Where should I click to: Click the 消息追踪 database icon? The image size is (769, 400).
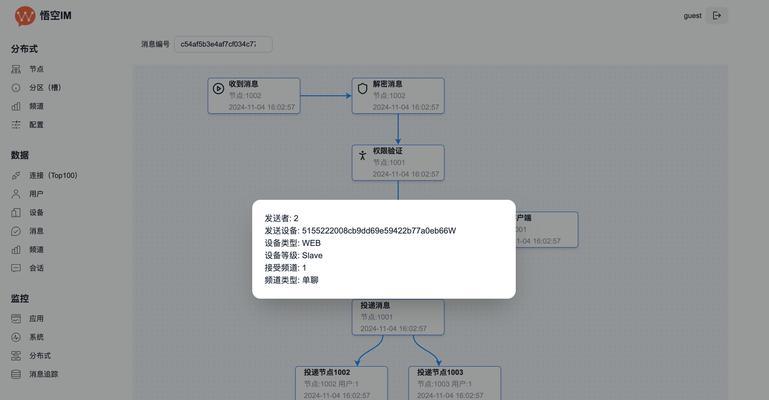click(16, 374)
